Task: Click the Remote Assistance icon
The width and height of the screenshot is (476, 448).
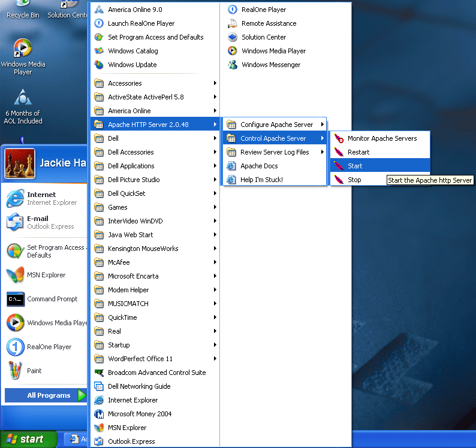Action: 233,23
